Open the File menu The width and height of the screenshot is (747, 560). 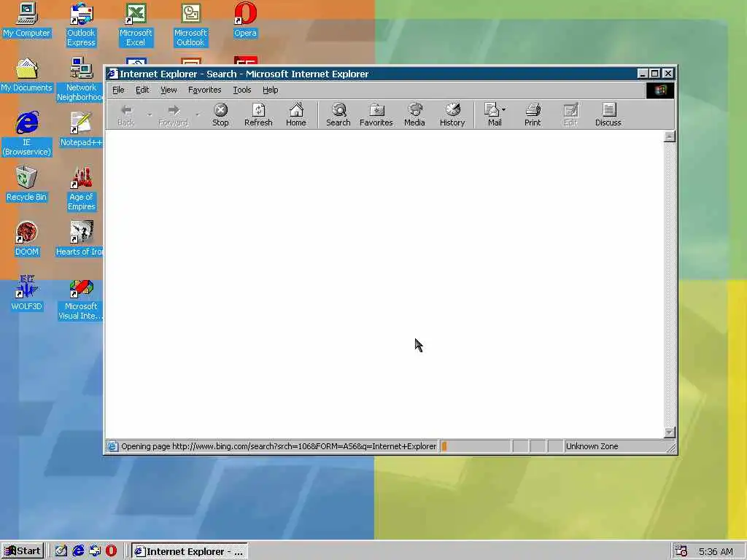point(118,90)
